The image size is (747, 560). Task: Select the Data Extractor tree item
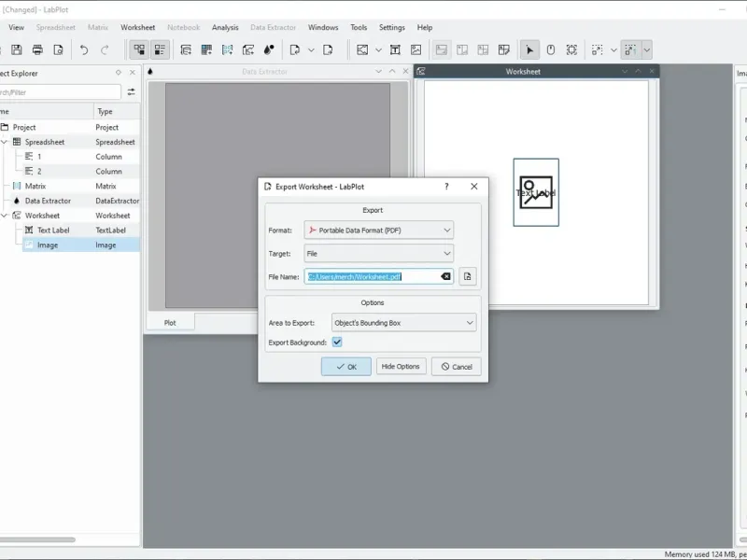tap(48, 201)
